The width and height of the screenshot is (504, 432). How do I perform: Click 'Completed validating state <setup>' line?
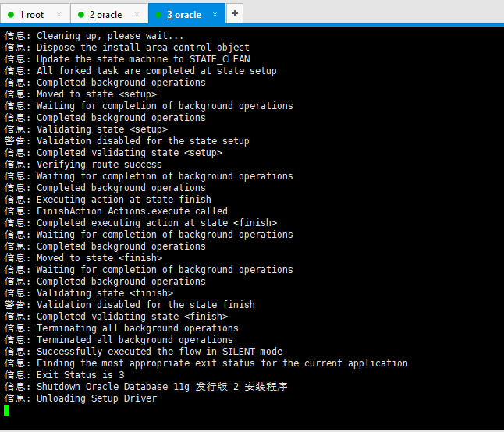point(113,153)
